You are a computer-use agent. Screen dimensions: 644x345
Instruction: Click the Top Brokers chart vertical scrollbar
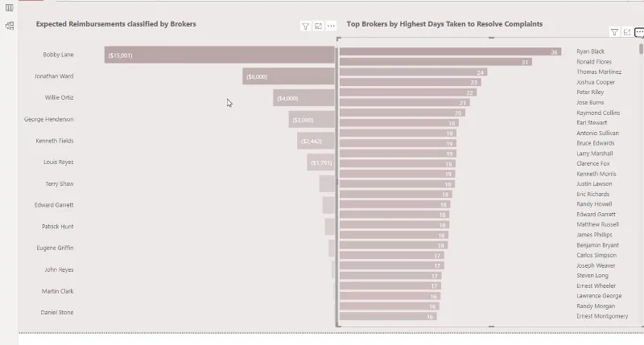point(641,49)
